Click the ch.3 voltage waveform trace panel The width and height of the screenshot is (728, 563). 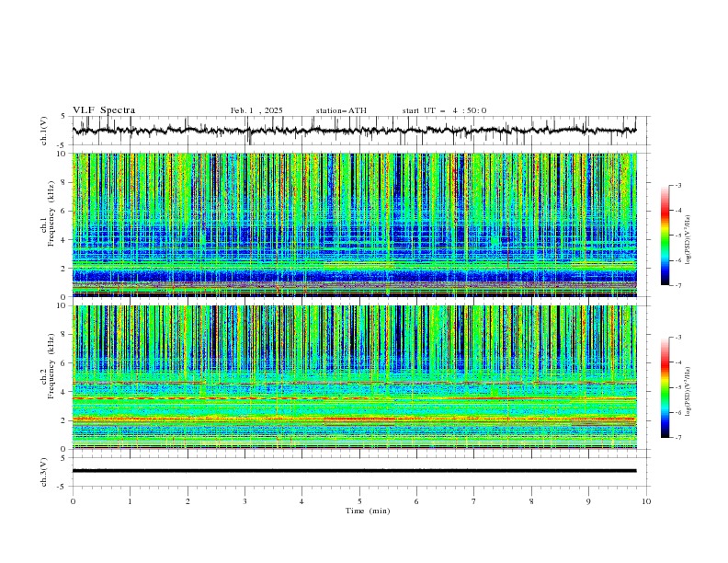point(359,472)
